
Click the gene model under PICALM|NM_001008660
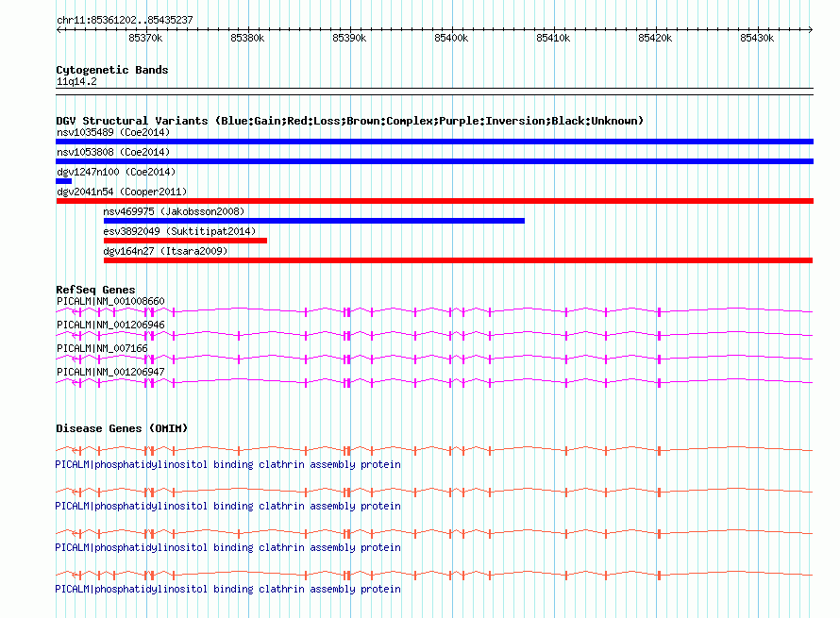[434, 311]
